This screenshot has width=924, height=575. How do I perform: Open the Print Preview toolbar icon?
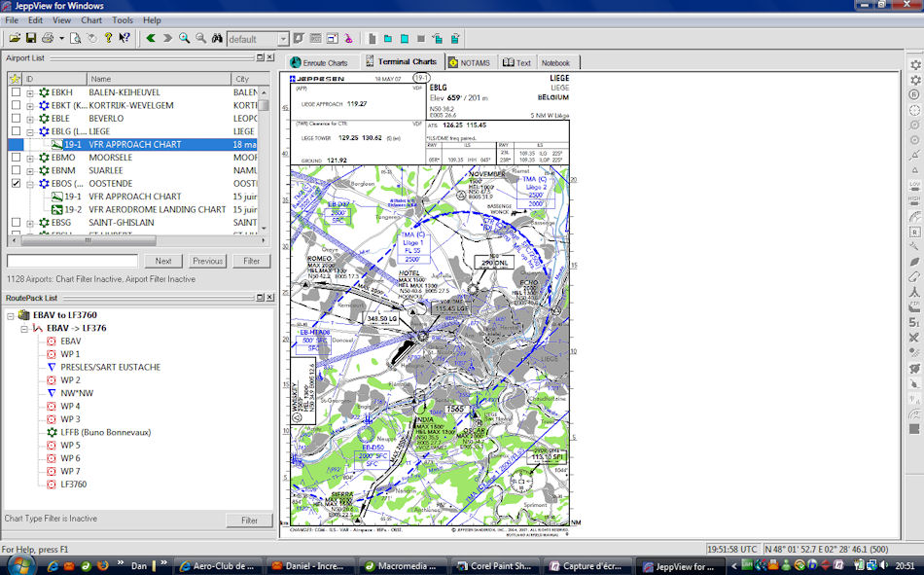(x=76, y=38)
